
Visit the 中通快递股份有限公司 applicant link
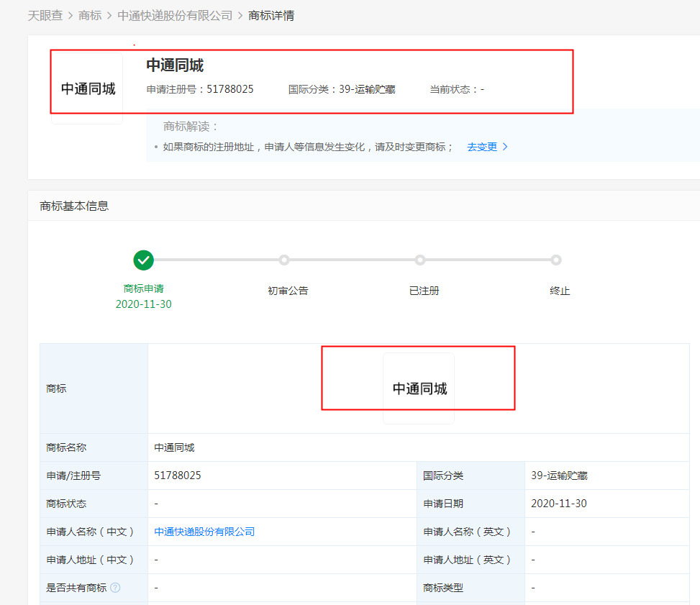pyautogui.click(x=204, y=531)
